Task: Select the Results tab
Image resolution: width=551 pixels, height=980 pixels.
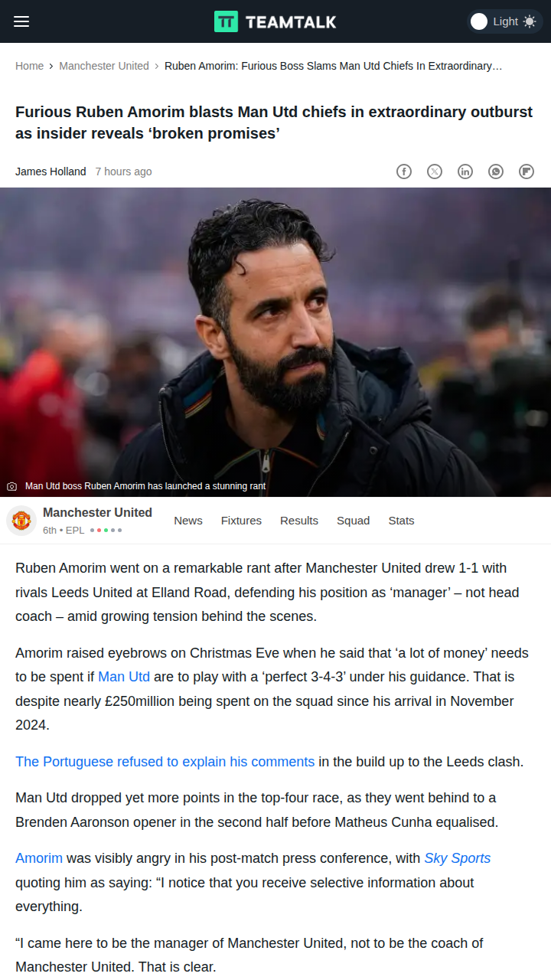Action: 299,521
